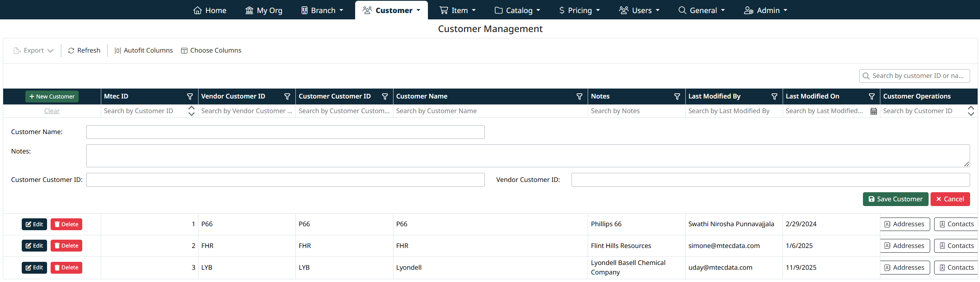Click the red Cancel button

pos(950,199)
